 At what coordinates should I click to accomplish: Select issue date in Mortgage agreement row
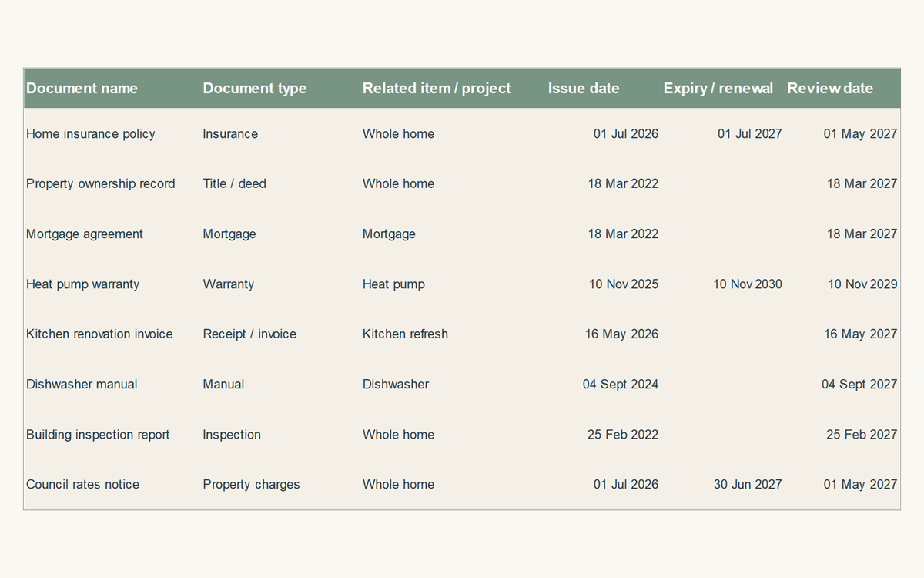point(623,234)
